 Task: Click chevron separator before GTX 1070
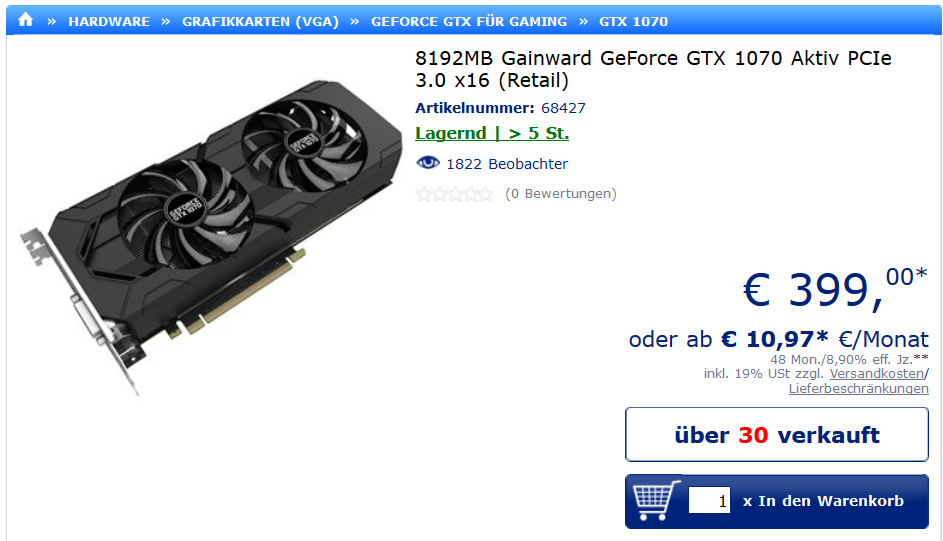[583, 22]
